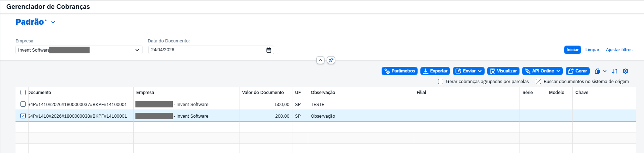The height and width of the screenshot is (153, 644).
Task: Open the Empresa dropdown
Action: 79,50
